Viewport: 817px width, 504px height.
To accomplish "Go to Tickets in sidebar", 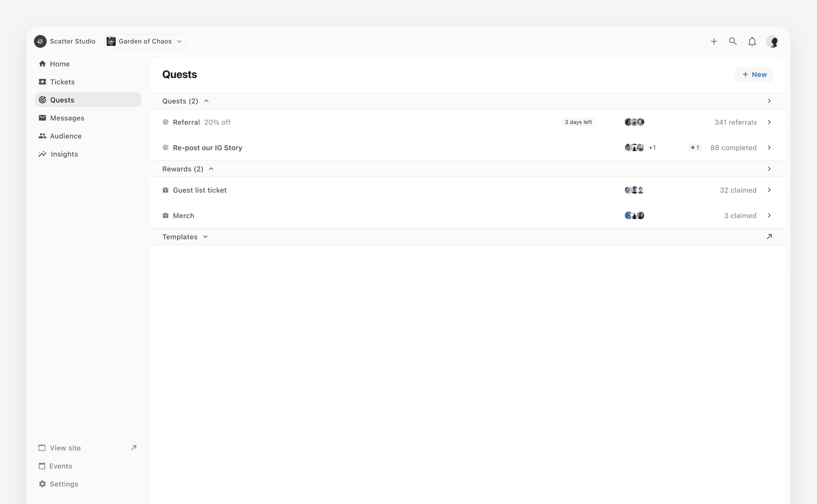I will 62,82.
